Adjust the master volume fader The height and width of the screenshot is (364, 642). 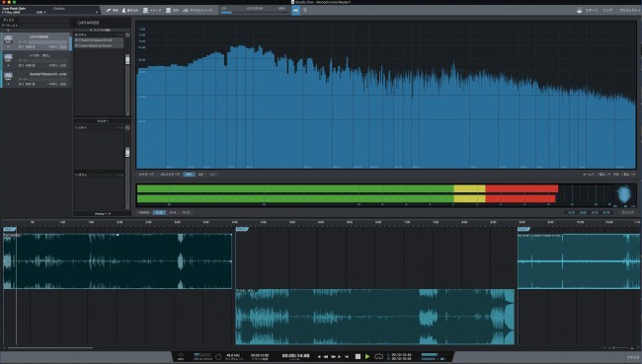[x=127, y=152]
